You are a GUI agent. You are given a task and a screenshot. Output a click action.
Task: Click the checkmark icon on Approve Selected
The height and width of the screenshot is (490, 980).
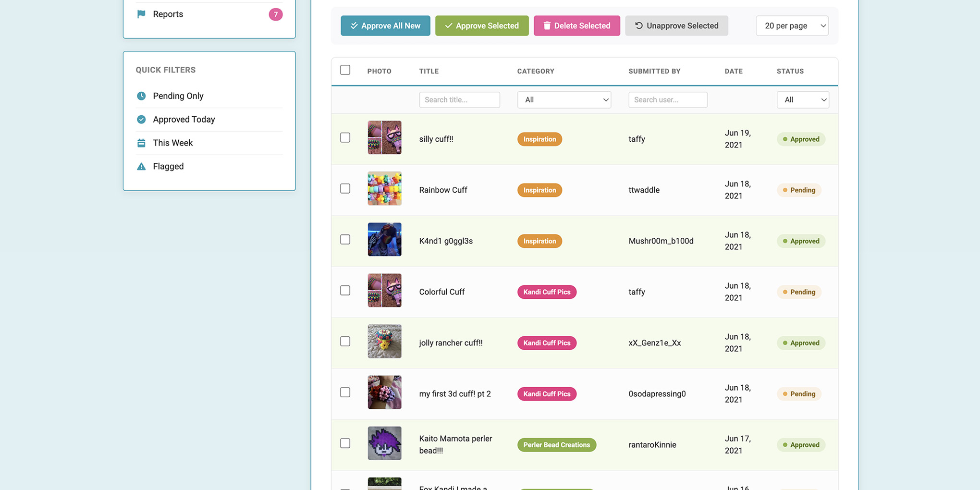coord(449,25)
